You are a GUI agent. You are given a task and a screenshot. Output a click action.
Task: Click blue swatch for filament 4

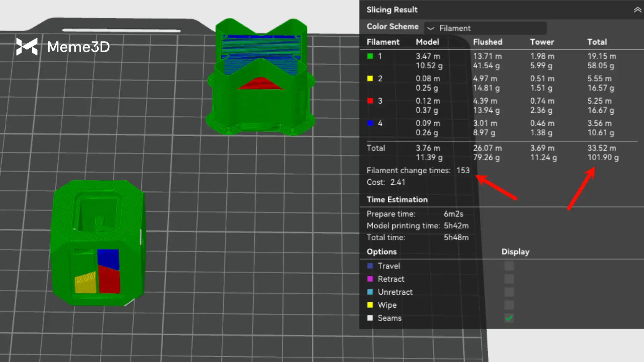(x=370, y=123)
